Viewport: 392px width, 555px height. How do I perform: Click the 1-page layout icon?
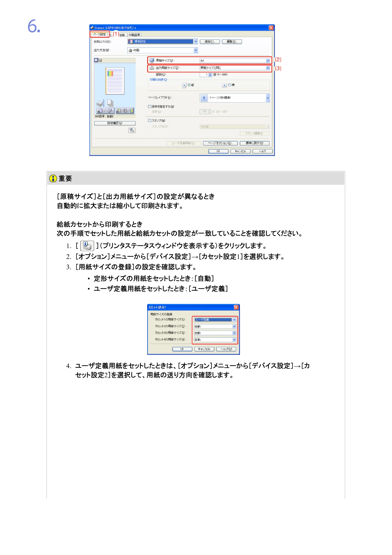(x=204, y=98)
